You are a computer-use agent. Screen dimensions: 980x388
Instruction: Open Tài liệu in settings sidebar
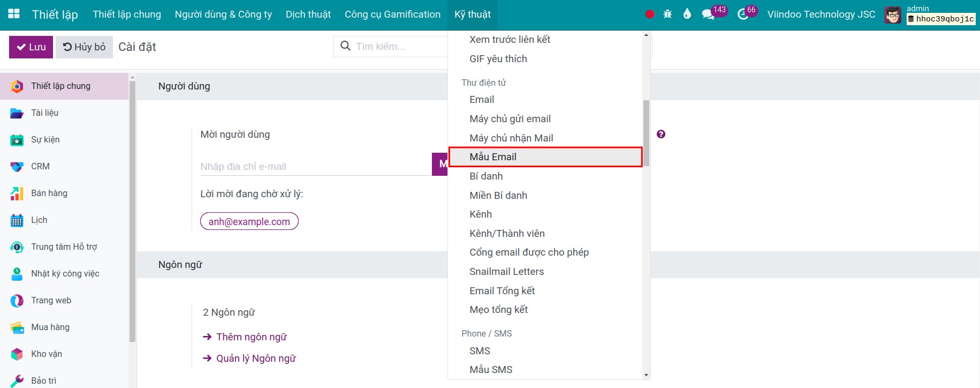click(64, 113)
